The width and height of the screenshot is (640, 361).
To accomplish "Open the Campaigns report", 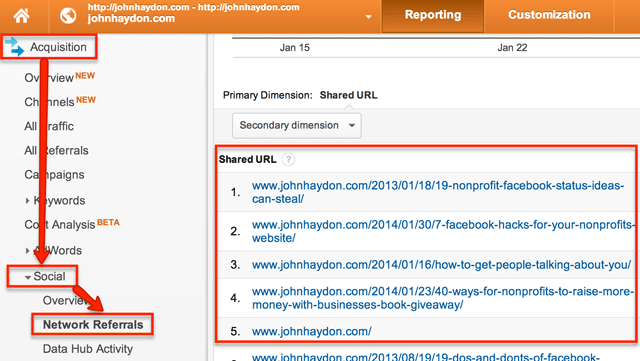I will click(54, 175).
